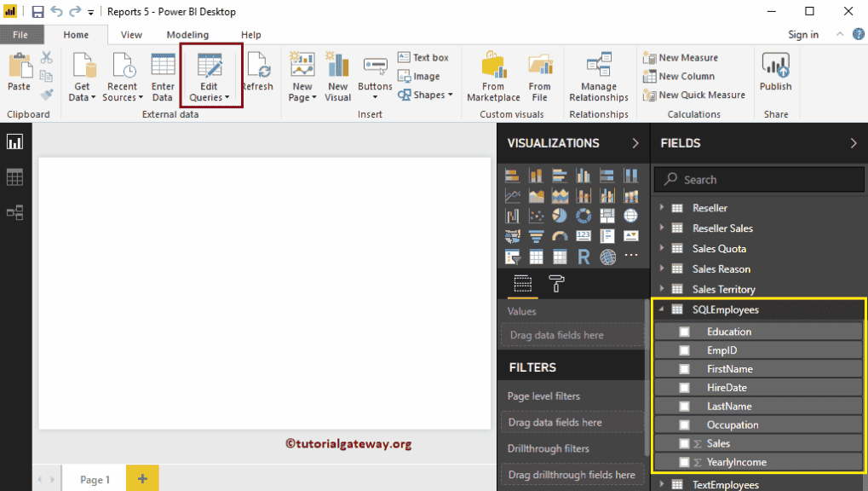Import visual From Marketplace
Image resolution: width=868 pixels, height=491 pixels.
(493, 77)
